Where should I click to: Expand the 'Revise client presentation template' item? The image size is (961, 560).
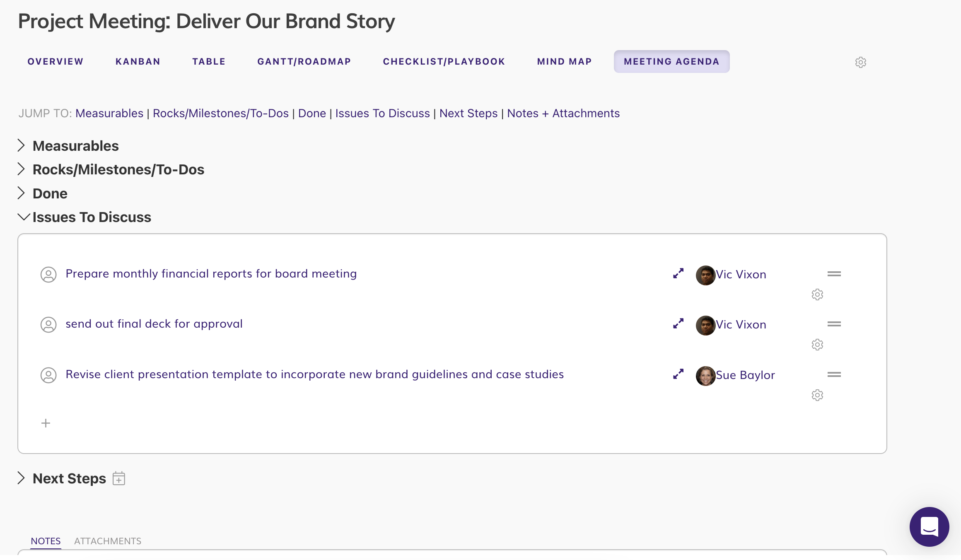678,374
